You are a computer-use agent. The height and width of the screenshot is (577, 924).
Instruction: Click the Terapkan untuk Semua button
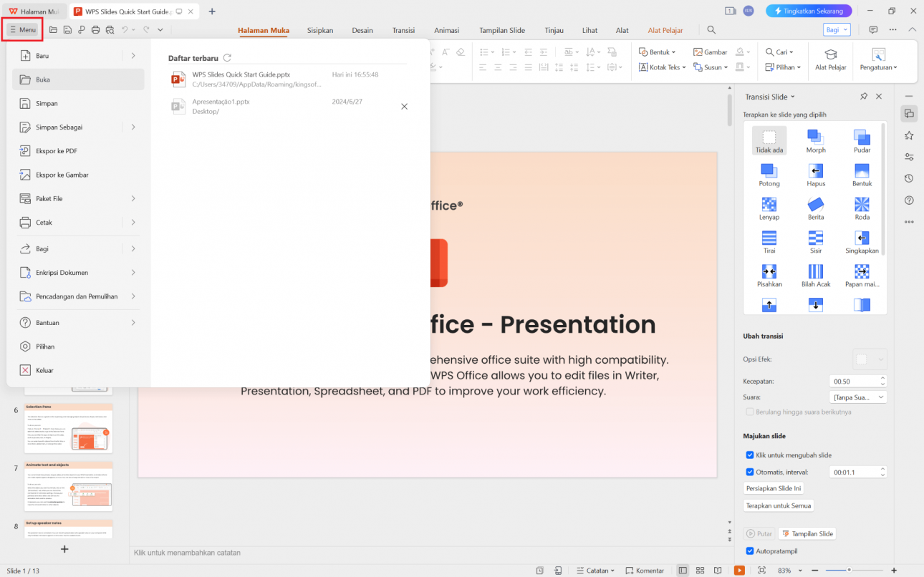point(778,506)
